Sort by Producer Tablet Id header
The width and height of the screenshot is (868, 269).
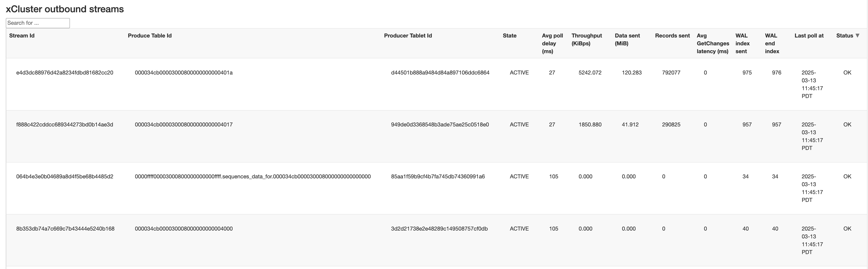408,35
